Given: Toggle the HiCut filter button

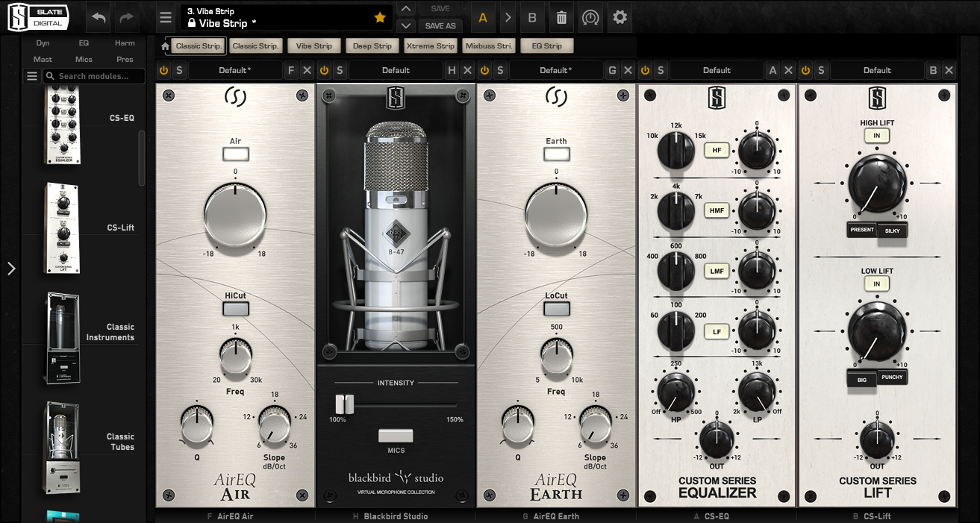Looking at the screenshot, I should pos(235,308).
